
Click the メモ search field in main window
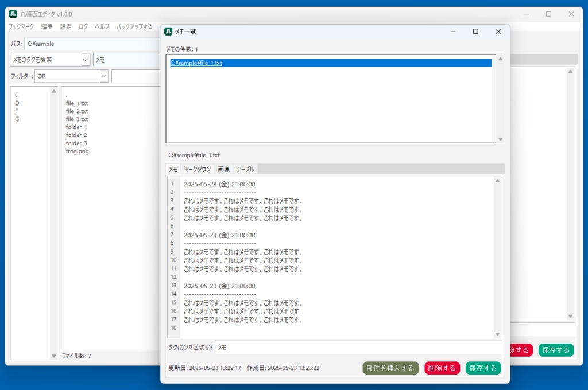pos(127,60)
